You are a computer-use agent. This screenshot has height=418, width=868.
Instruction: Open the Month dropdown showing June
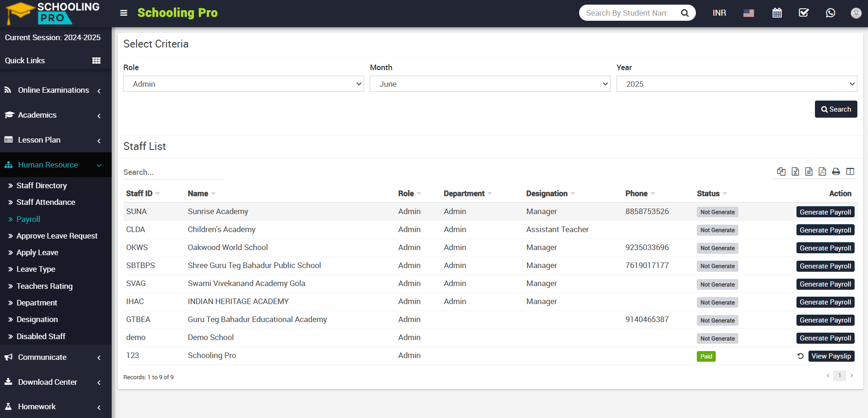pyautogui.click(x=490, y=84)
